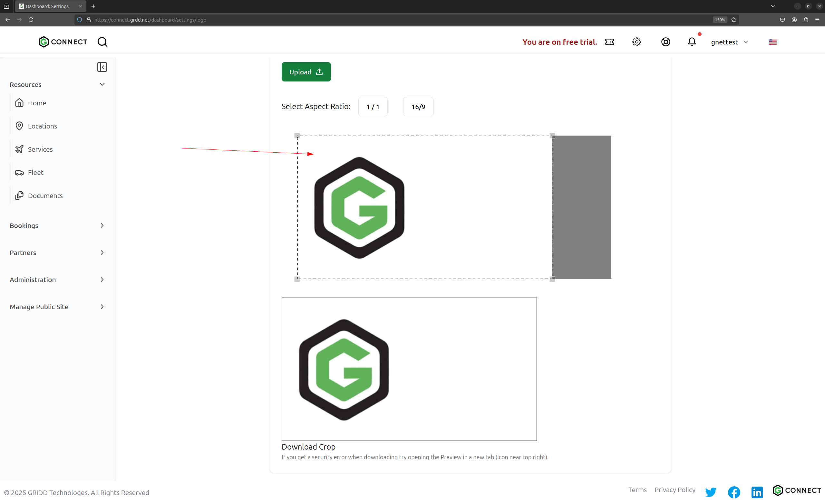The height and width of the screenshot is (504, 825).
Task: Open Fleet in the sidebar
Action: click(35, 172)
